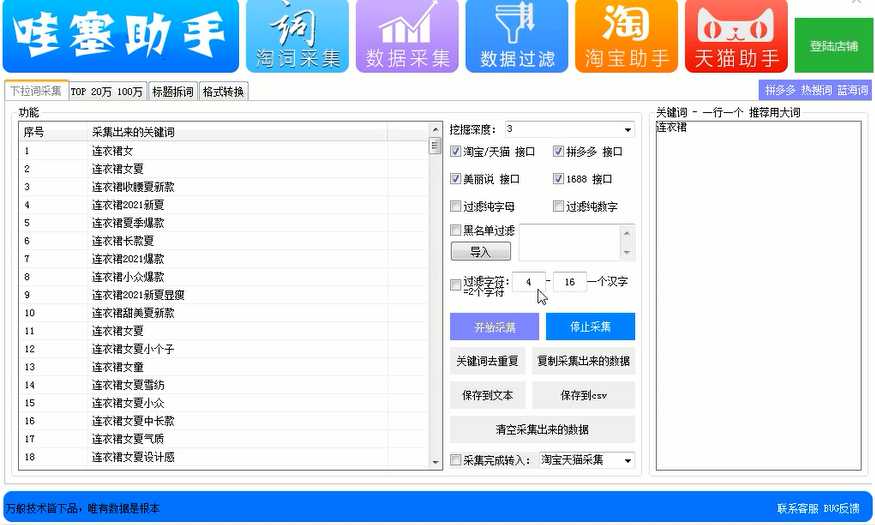Select row 连衣裙2021爆款
Viewport: 875px width, 525px height.
(223, 259)
